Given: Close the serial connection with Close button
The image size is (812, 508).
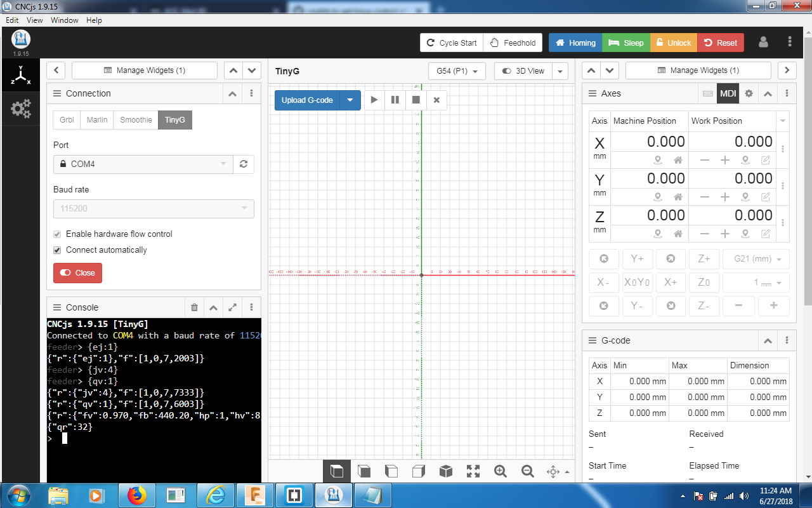Looking at the screenshot, I should [x=77, y=272].
